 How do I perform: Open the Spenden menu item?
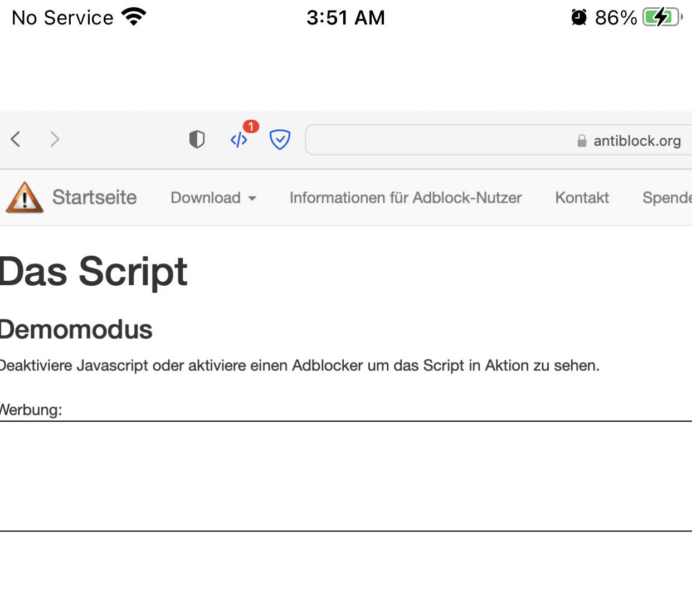tap(667, 198)
